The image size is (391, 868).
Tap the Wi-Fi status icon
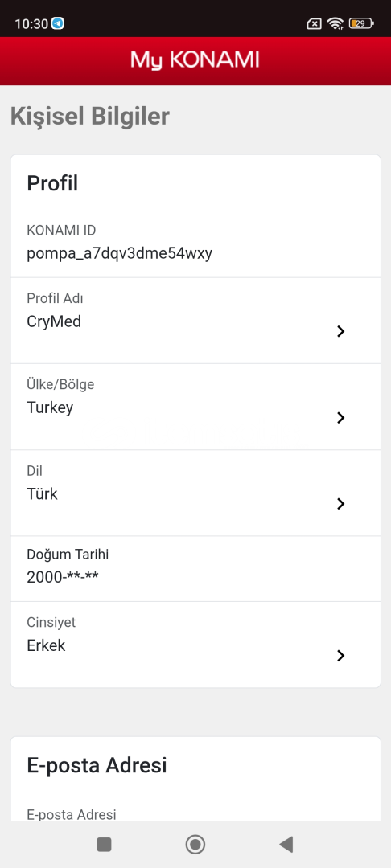coord(335,23)
